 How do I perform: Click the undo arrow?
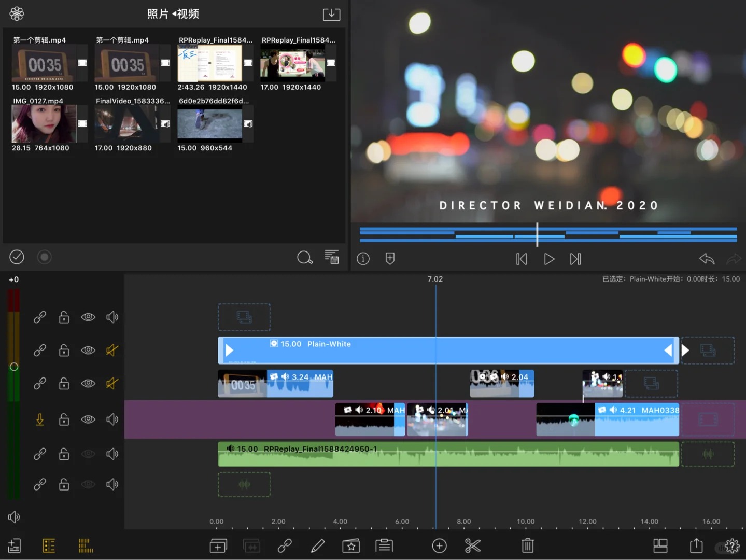coord(707,259)
